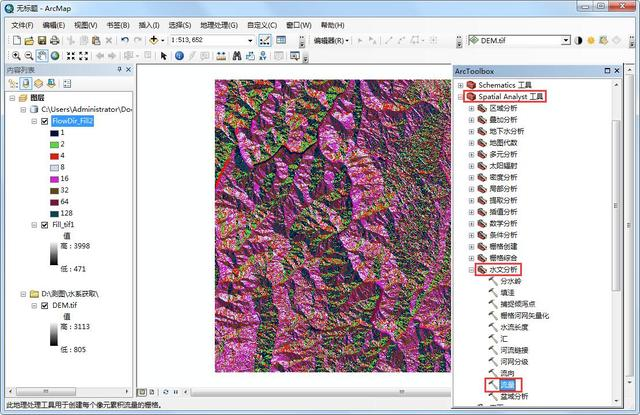Open the 文件(F) menu

[x=22, y=25]
